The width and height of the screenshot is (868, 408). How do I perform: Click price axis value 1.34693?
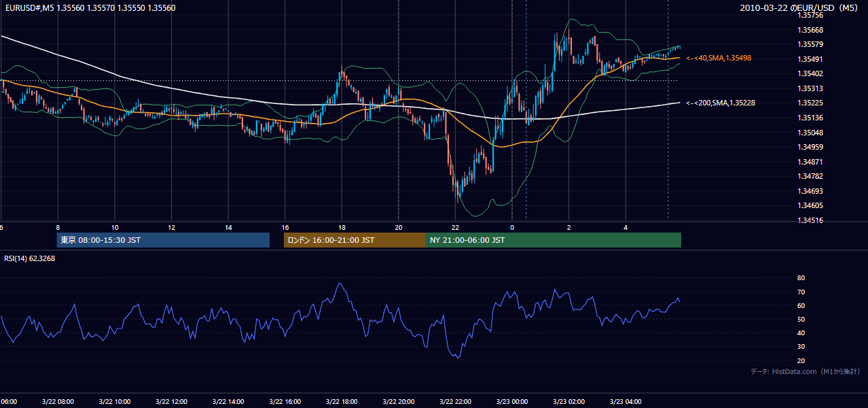tap(810, 191)
